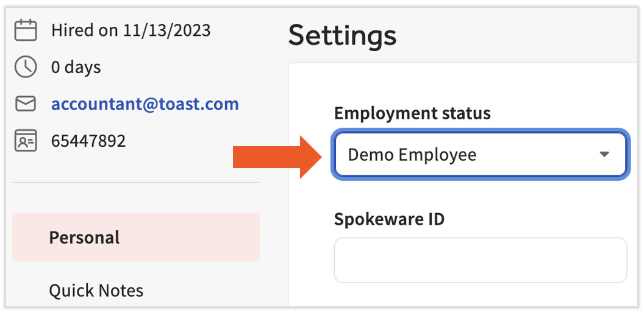
Task: Click the employee number 65447892
Action: (x=88, y=141)
